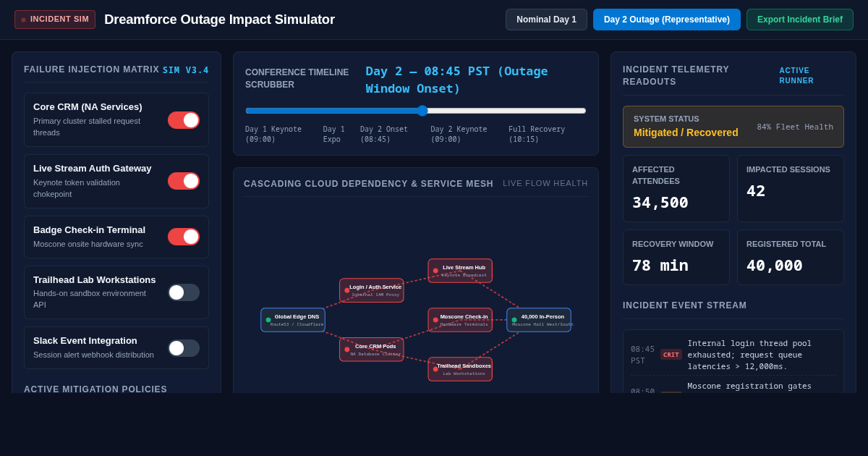Click the CRIT tag on 08:45 event
The width and height of the screenshot is (868, 456).
click(x=671, y=355)
